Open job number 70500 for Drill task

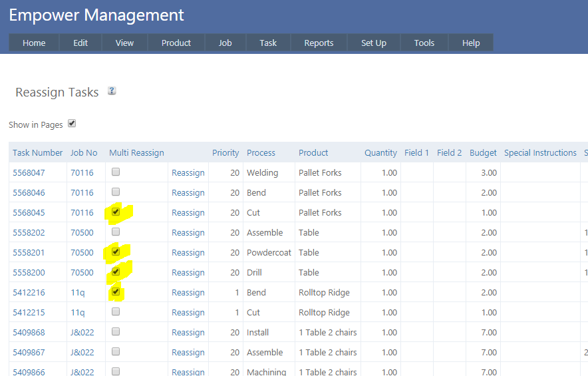pyautogui.click(x=82, y=272)
